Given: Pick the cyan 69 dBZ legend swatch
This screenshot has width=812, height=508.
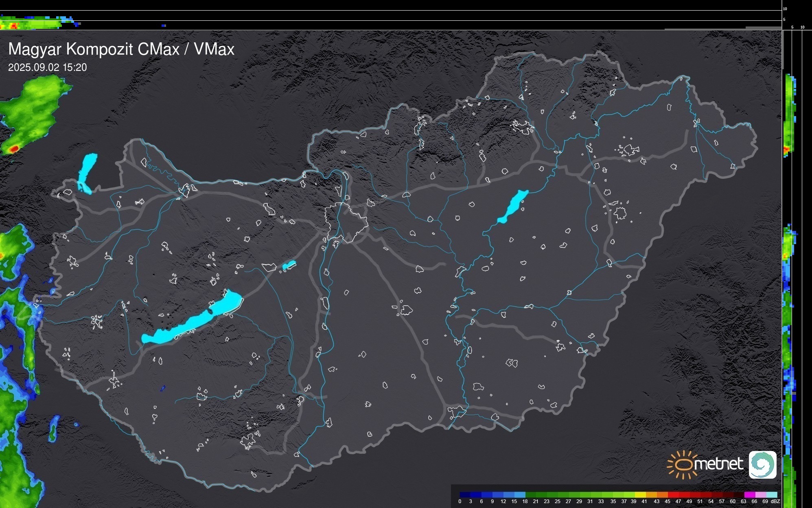Looking at the screenshot, I should 772,495.
